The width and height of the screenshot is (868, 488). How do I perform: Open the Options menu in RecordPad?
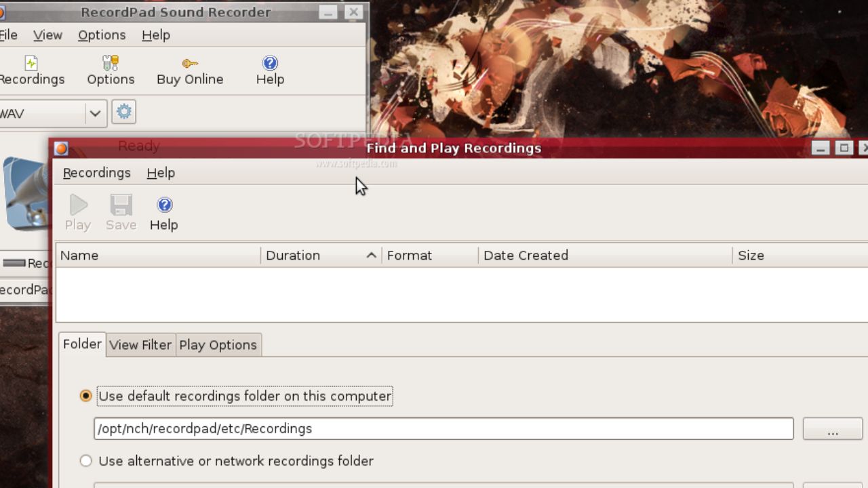[102, 35]
